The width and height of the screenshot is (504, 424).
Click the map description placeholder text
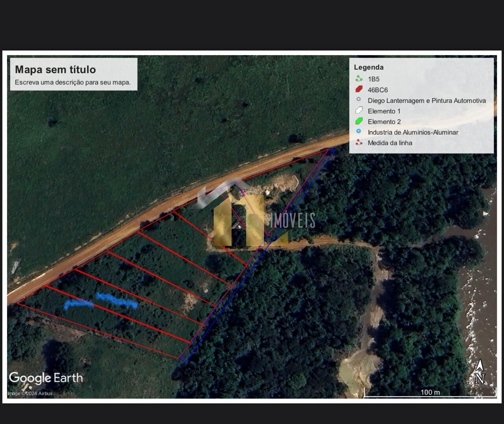pos(73,82)
